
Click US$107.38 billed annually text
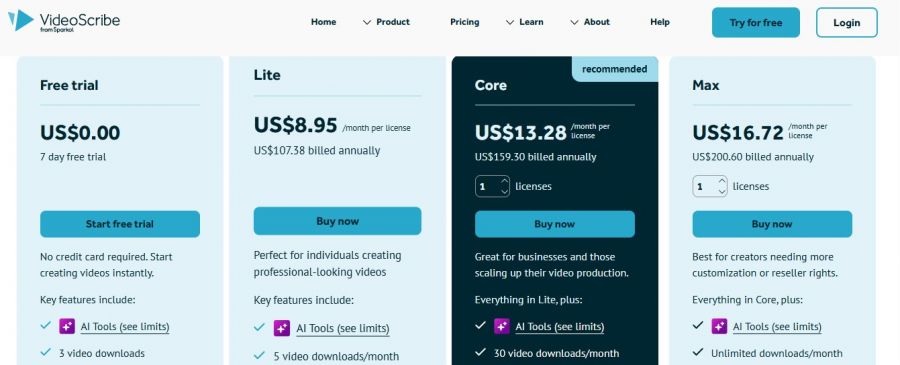coord(317,150)
